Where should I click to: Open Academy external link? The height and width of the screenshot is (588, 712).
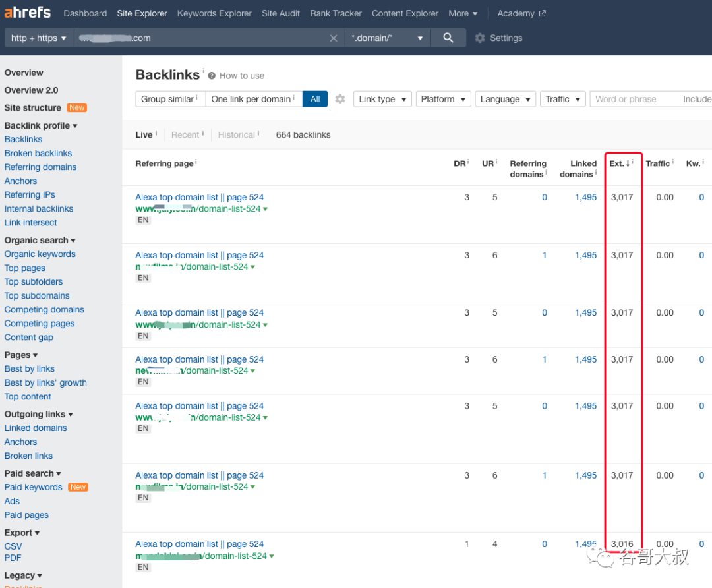click(521, 14)
